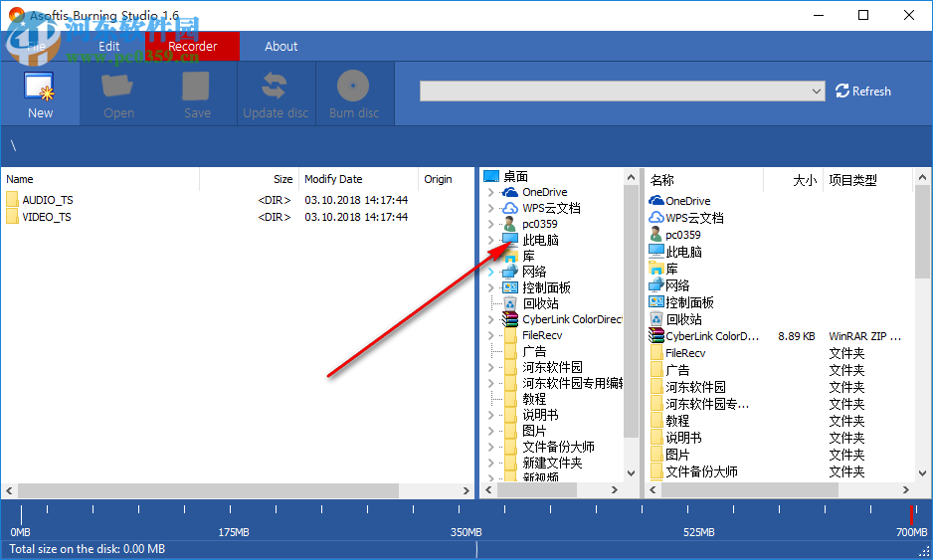Click the New project icon
Screen dimensions: 933x560
click(x=39, y=86)
